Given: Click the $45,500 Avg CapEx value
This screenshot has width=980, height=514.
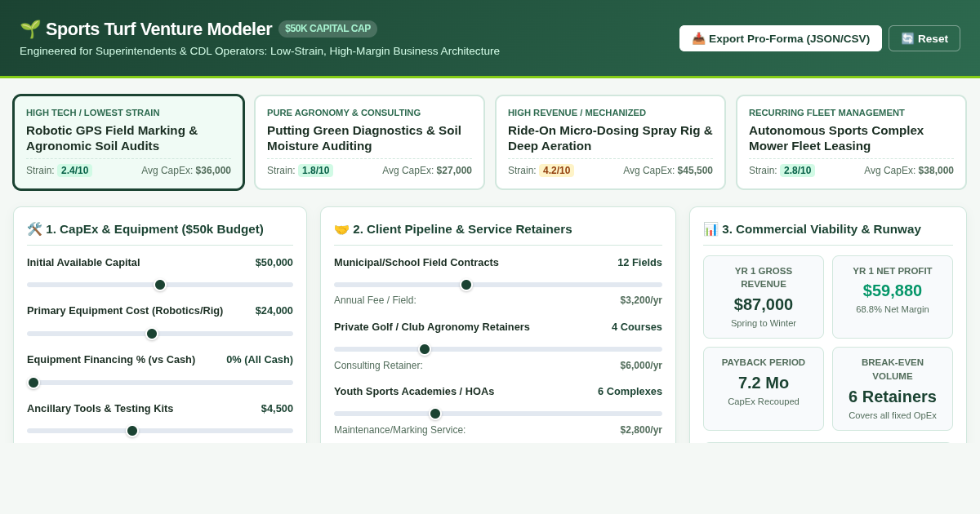Looking at the screenshot, I should (x=695, y=171).
